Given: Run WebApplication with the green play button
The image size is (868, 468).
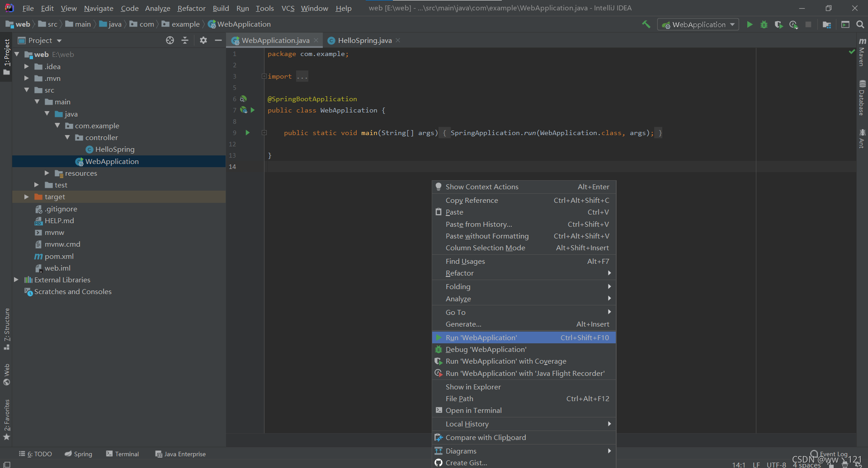Looking at the screenshot, I should (750, 24).
